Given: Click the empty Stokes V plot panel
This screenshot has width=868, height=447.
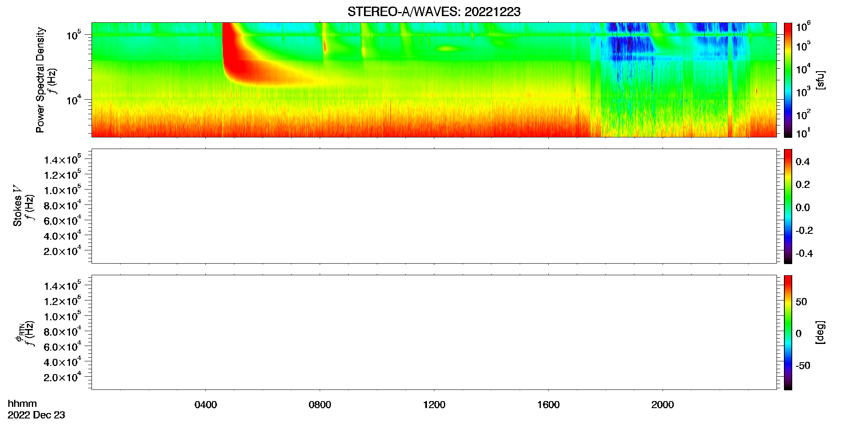Looking at the screenshot, I should (x=434, y=206).
